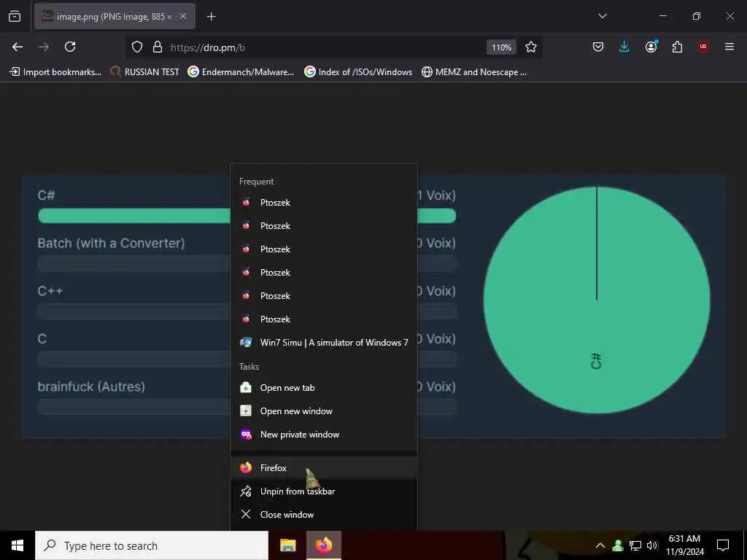Open the Firefox hamburger menu
Viewport: 747px width, 560px height.
pos(729,47)
